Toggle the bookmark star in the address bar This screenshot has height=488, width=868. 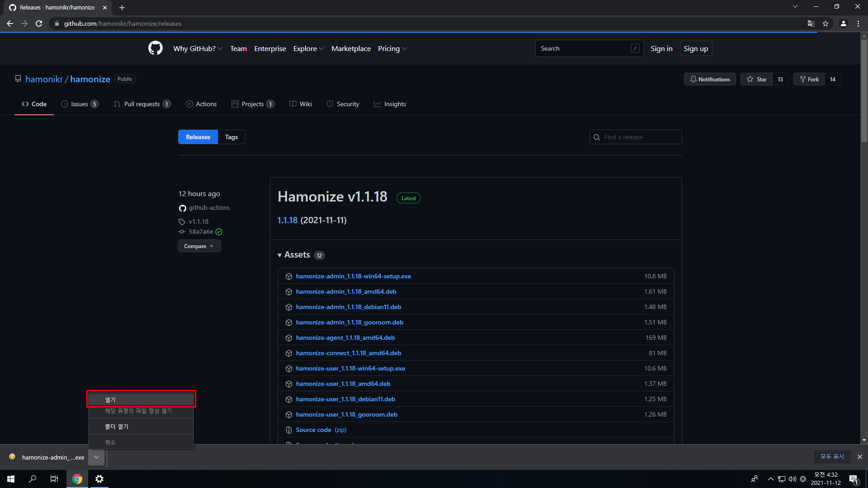(x=826, y=23)
